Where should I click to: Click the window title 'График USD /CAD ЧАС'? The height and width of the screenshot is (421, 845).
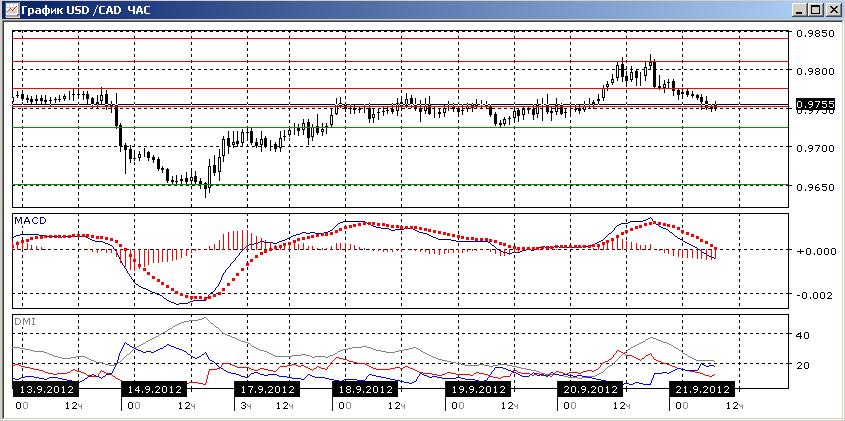[x=85, y=10]
